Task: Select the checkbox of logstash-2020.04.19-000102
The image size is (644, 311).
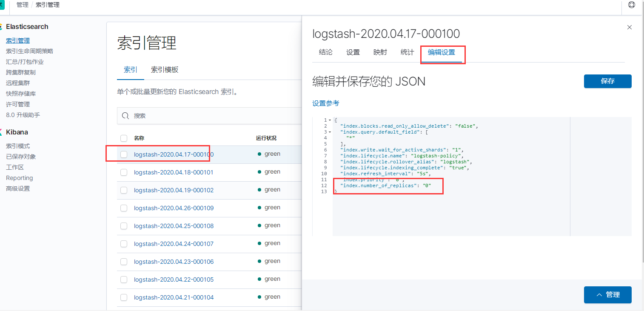Action: (124, 190)
